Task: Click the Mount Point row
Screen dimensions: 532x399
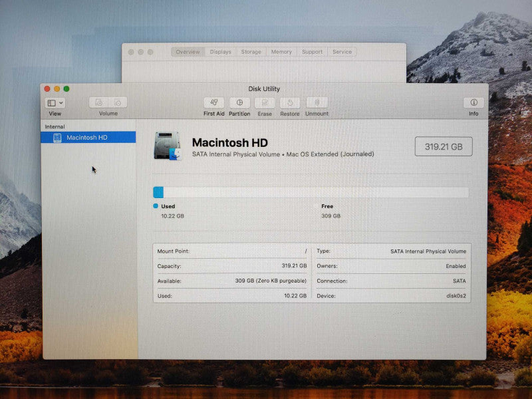Action: [x=232, y=251]
